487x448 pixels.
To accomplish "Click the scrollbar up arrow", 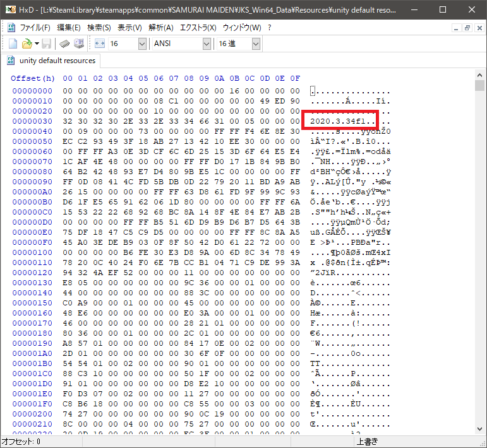I will tap(479, 75).
